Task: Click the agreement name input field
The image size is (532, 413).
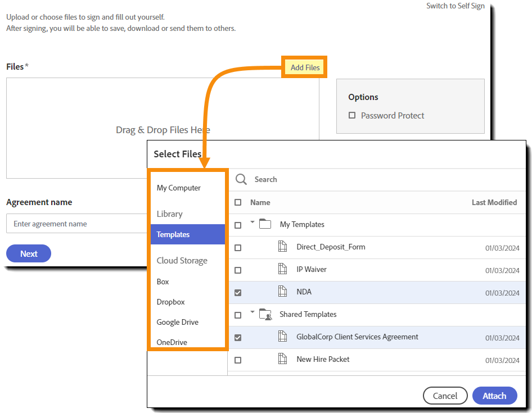Action: point(76,224)
